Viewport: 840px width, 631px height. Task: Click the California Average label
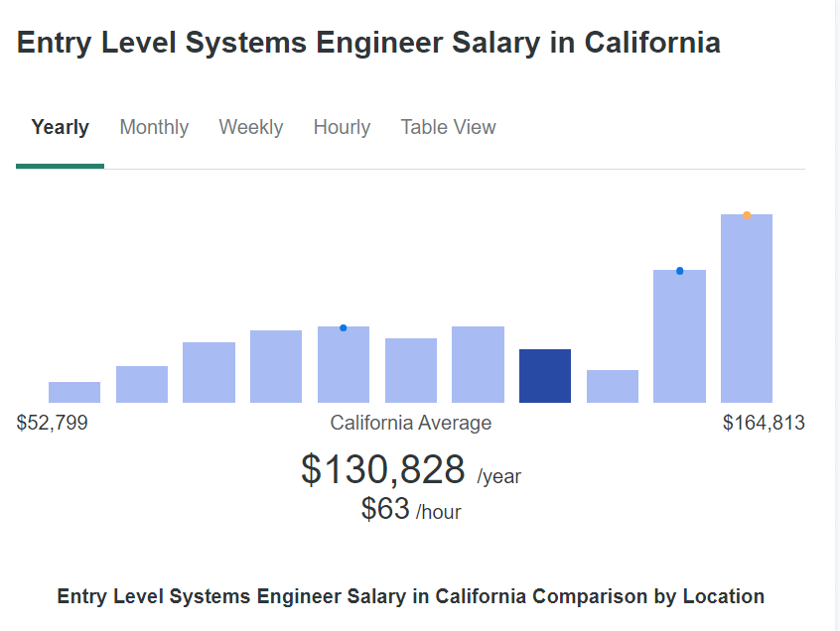411,423
